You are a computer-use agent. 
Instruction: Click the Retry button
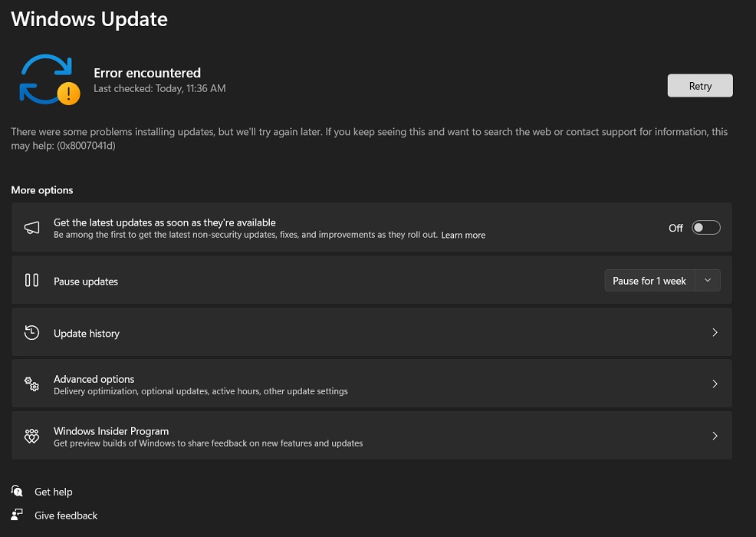(699, 85)
